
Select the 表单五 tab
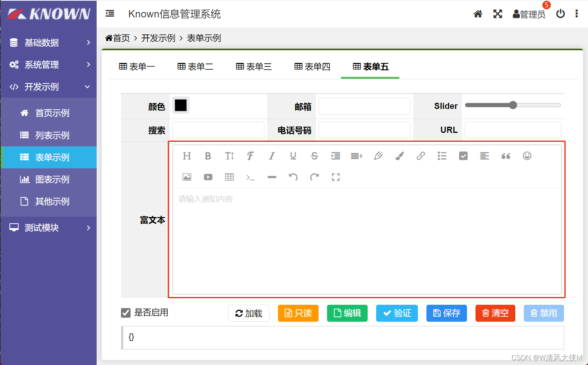coord(370,67)
